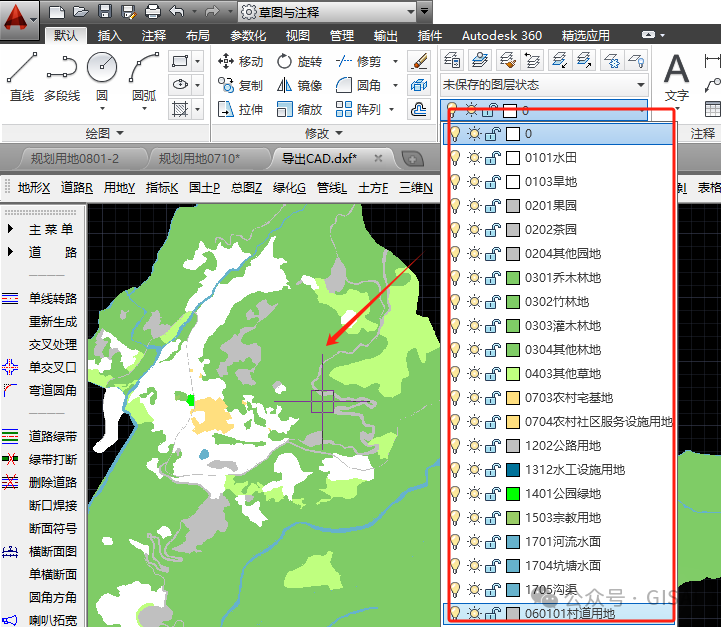Toggle freeze sun icon of layer 0403其他草地
721x627 pixels.
[474, 374]
